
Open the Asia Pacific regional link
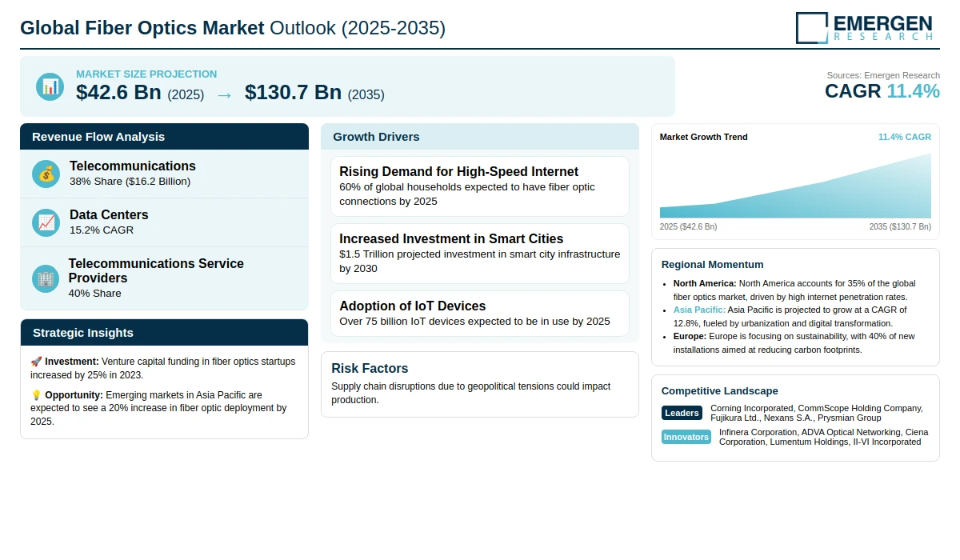699,310
